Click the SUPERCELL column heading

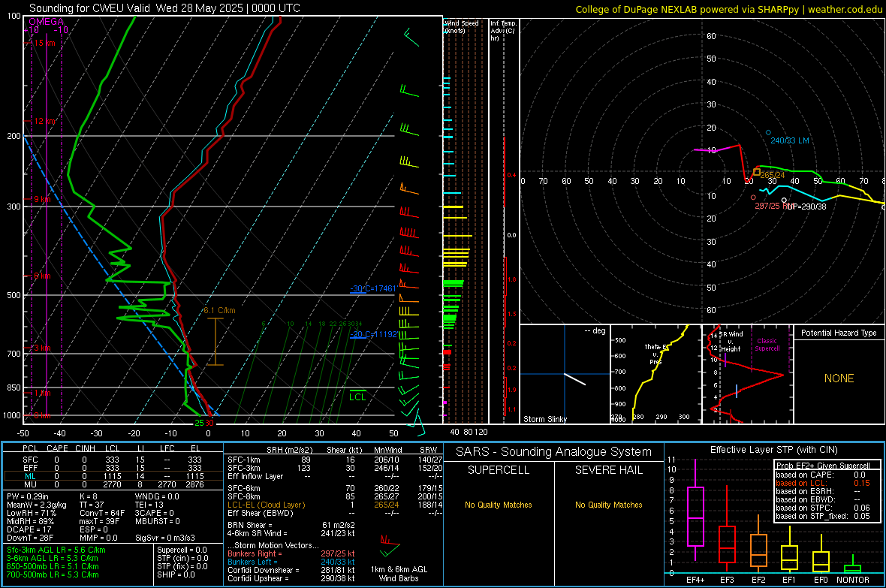coord(499,470)
